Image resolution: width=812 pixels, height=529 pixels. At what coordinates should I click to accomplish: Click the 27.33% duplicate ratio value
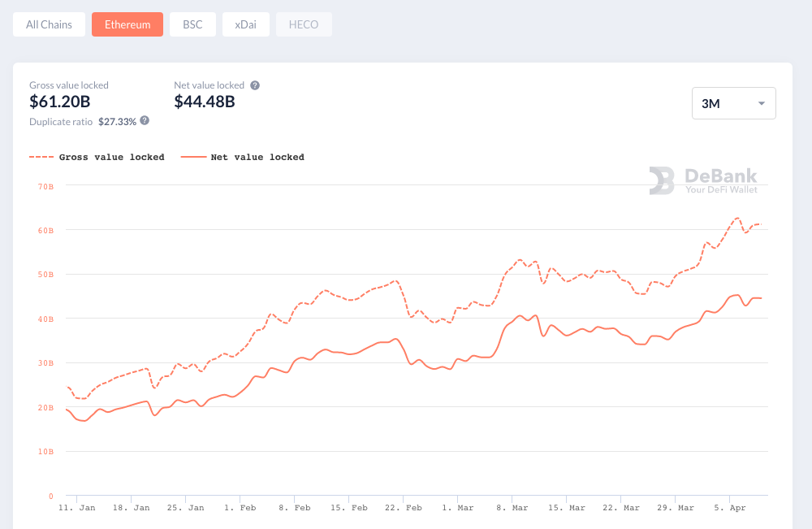[x=117, y=121]
